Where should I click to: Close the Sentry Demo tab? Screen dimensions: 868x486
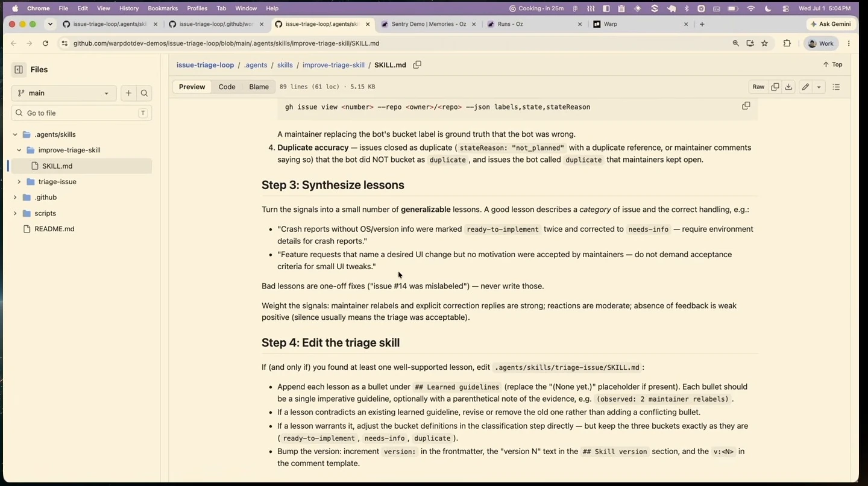point(473,24)
